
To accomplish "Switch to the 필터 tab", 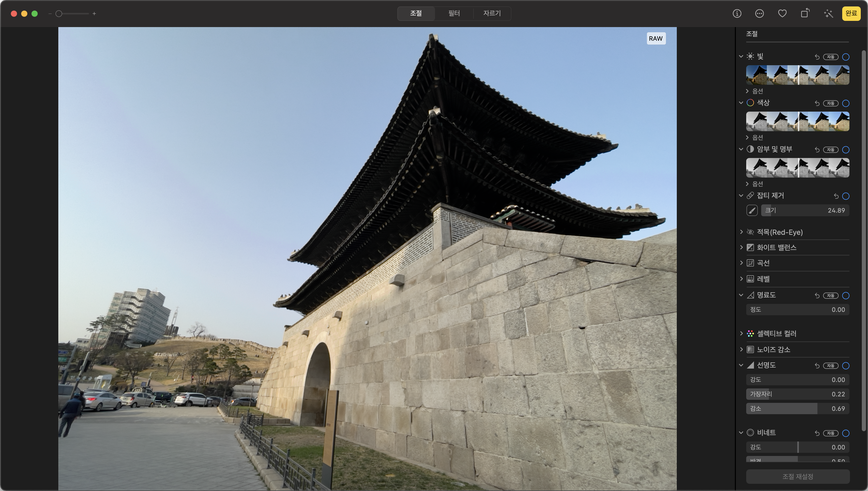I will tap(454, 13).
